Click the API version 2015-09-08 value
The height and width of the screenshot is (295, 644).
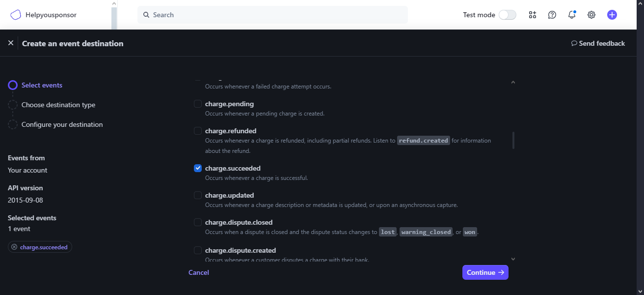pos(26,200)
